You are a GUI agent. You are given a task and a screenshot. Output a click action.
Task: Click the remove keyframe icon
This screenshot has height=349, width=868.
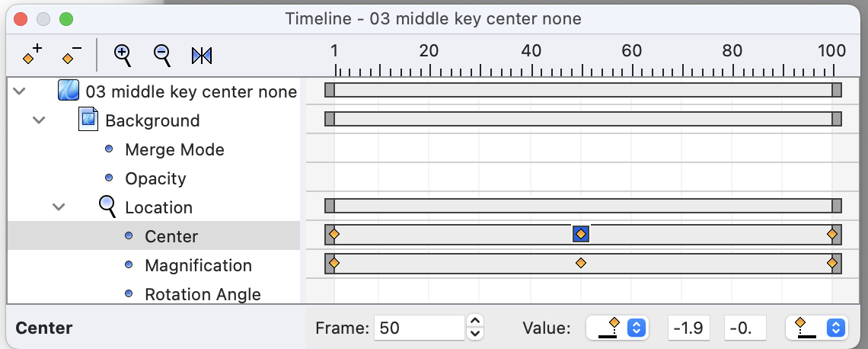coord(72,56)
